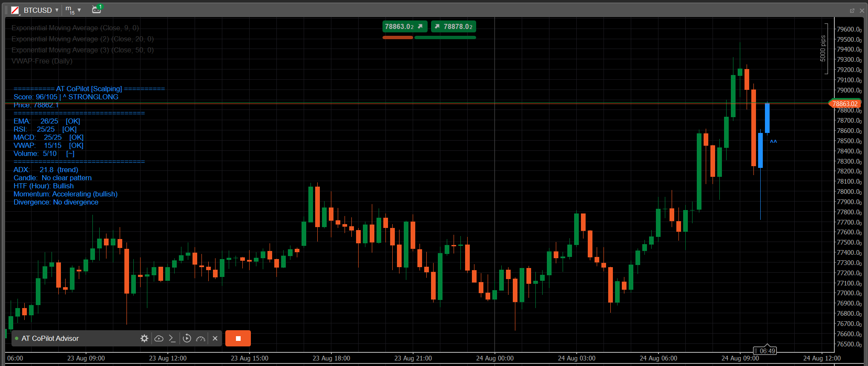Click the VWAP: 15/15 [OK] line
The image size is (868, 366).
[49, 145]
